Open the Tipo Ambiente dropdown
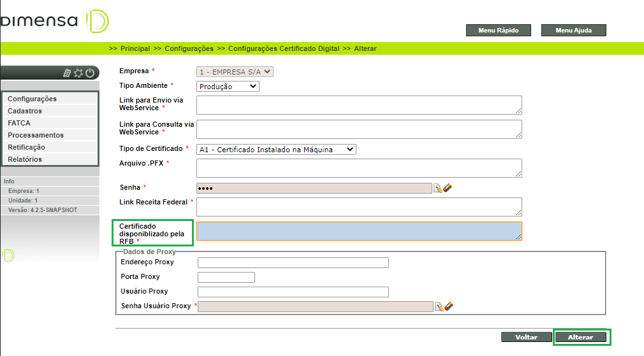 tap(228, 87)
